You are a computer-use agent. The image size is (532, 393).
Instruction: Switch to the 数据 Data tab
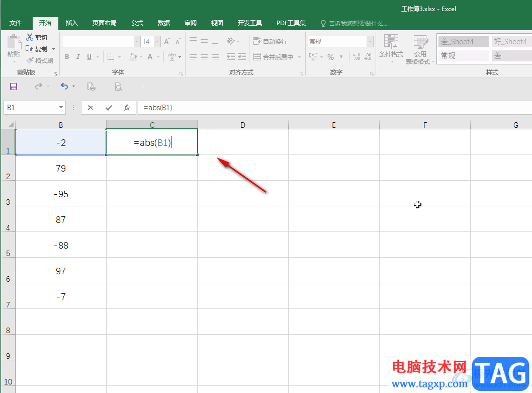pyautogui.click(x=164, y=23)
